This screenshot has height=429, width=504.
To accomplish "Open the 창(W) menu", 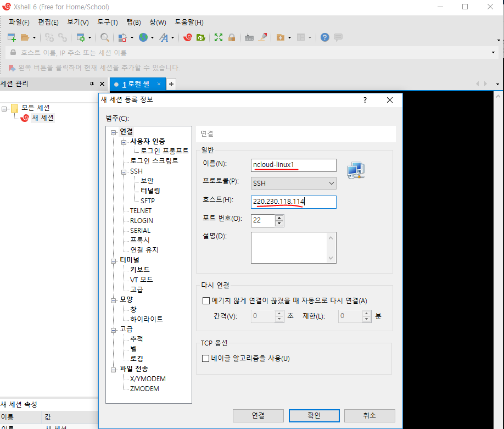I will 158,22.
